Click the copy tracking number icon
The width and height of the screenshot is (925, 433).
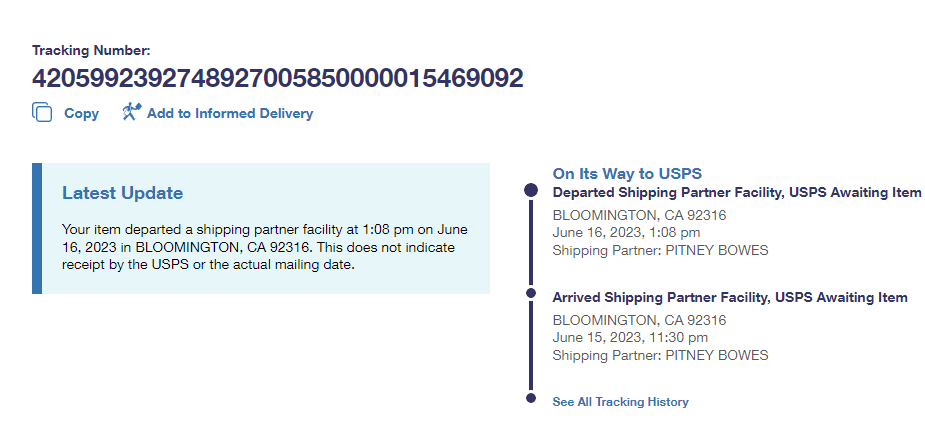[42, 113]
